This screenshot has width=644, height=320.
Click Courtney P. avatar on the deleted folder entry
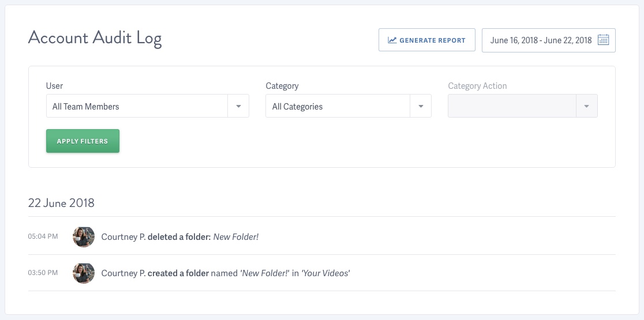click(x=84, y=237)
